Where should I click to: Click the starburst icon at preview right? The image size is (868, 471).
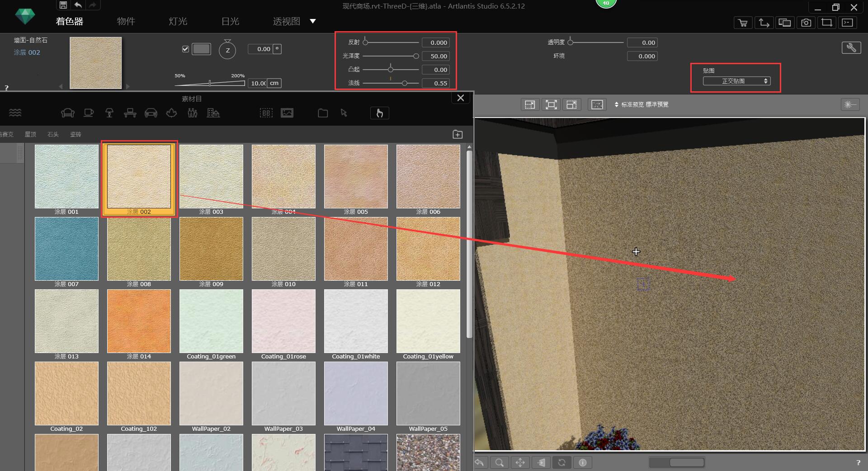[850, 104]
